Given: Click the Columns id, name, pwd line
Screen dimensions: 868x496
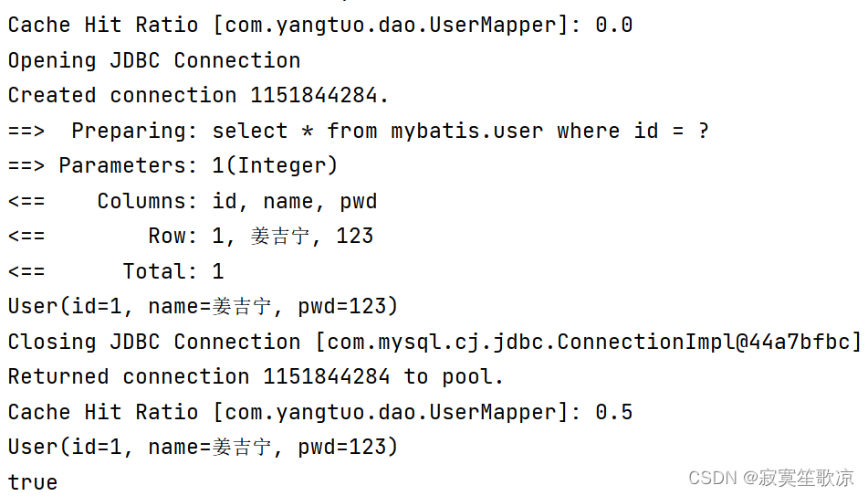Looking at the screenshot, I should pos(192,201).
